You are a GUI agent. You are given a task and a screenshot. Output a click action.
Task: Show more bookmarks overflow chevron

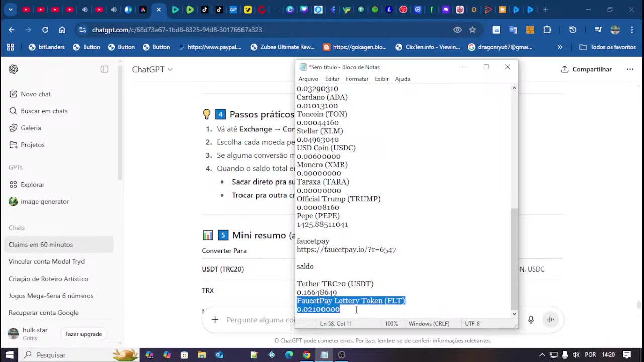560,47
